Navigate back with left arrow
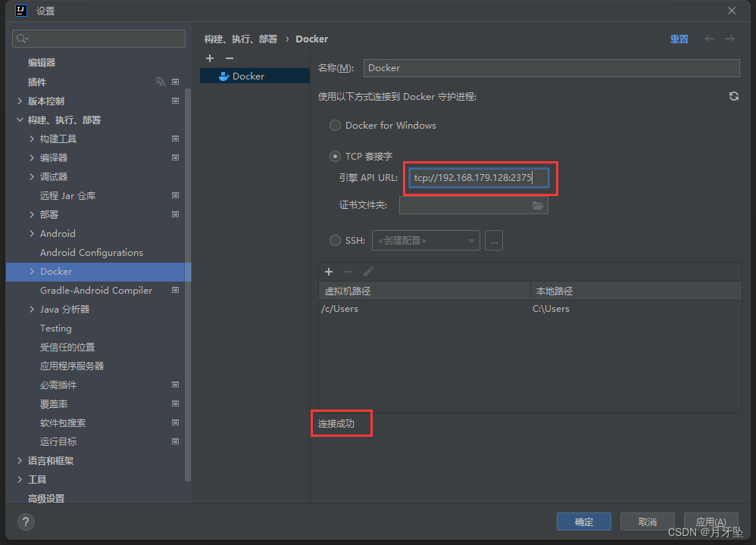This screenshot has width=756, height=545. (x=709, y=39)
